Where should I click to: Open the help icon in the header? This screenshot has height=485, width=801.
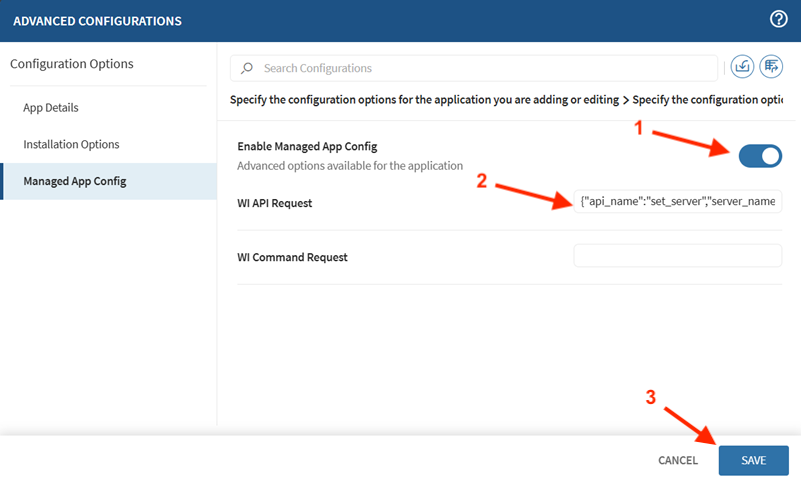point(779,19)
